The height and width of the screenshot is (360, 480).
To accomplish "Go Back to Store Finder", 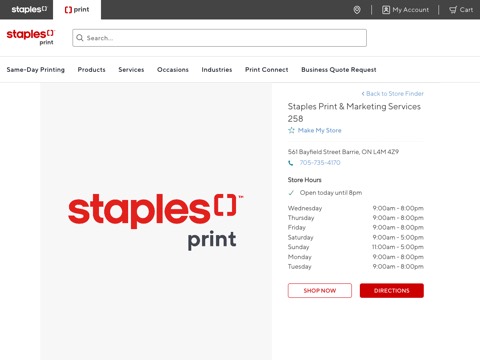I will click(393, 94).
